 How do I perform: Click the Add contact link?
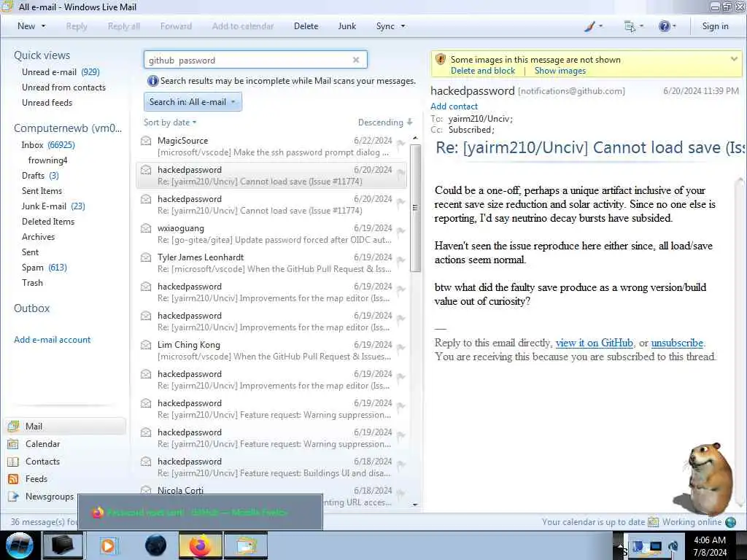[x=454, y=106]
